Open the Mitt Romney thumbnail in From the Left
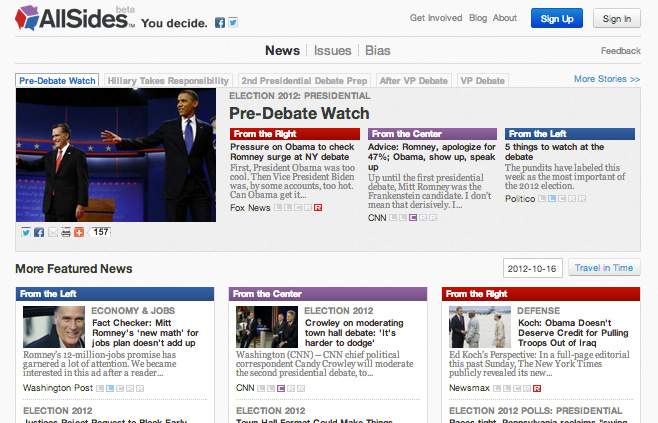The width and height of the screenshot is (658, 423). point(54,327)
